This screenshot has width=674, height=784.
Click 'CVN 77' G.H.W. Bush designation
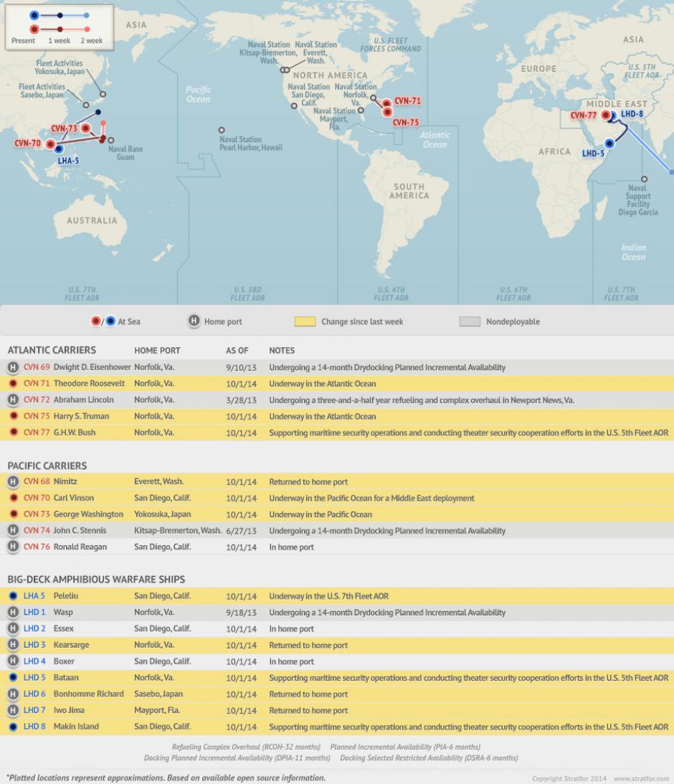(37, 433)
